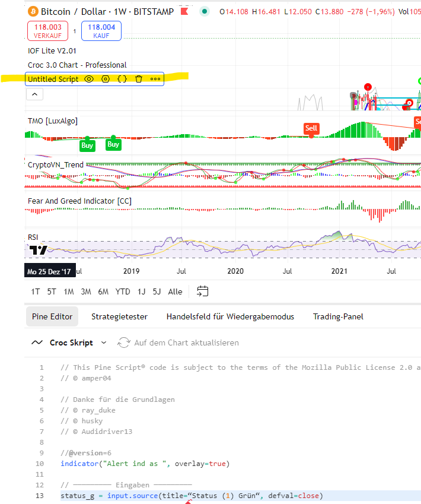Open the go-to-date calendar icon

203,291
